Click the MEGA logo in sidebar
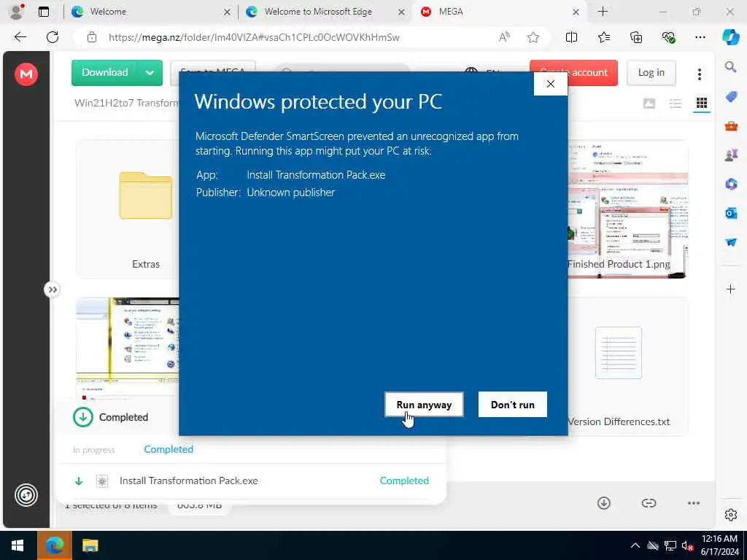This screenshot has height=560, width=747. click(x=26, y=74)
